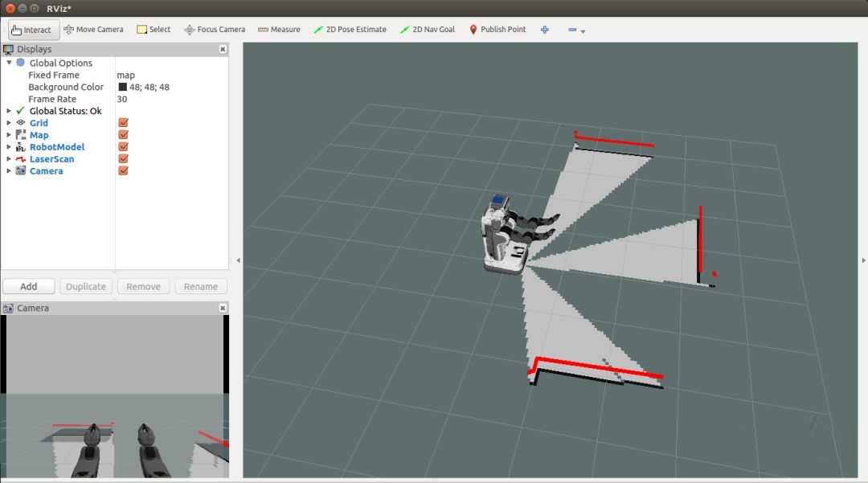Collapse left panel with the arrow handle
The image size is (868, 483).
tap(238, 260)
